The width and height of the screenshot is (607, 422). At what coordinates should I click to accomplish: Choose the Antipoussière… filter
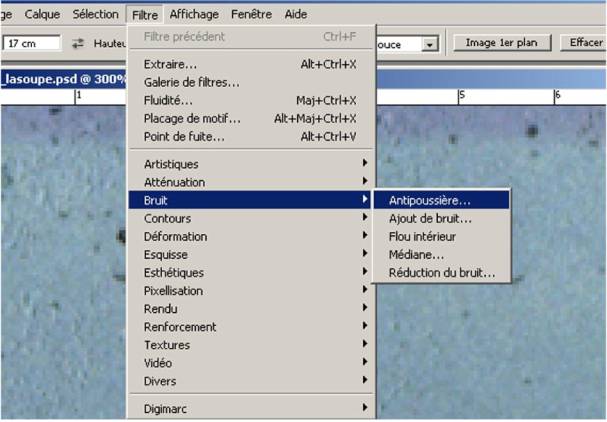click(441, 201)
